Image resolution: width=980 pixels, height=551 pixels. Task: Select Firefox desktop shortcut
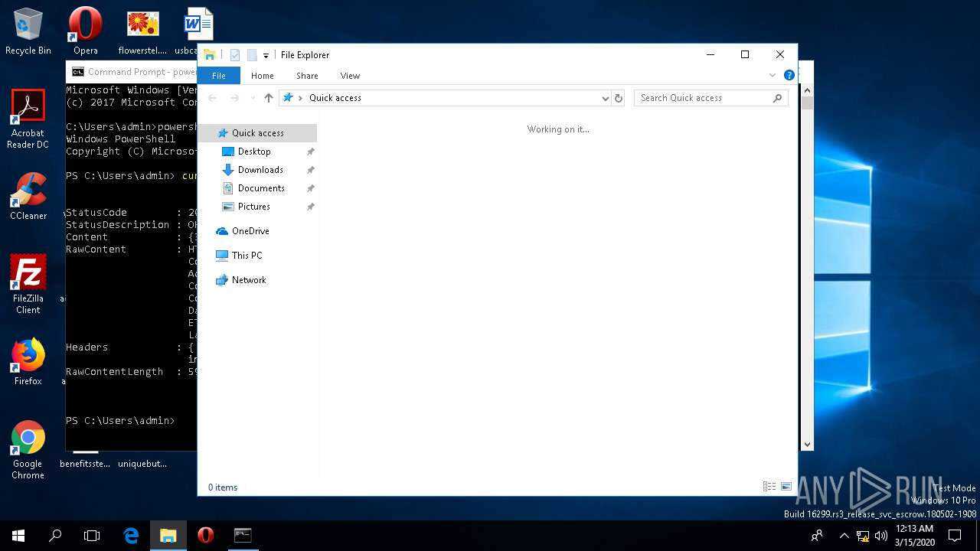pos(28,362)
